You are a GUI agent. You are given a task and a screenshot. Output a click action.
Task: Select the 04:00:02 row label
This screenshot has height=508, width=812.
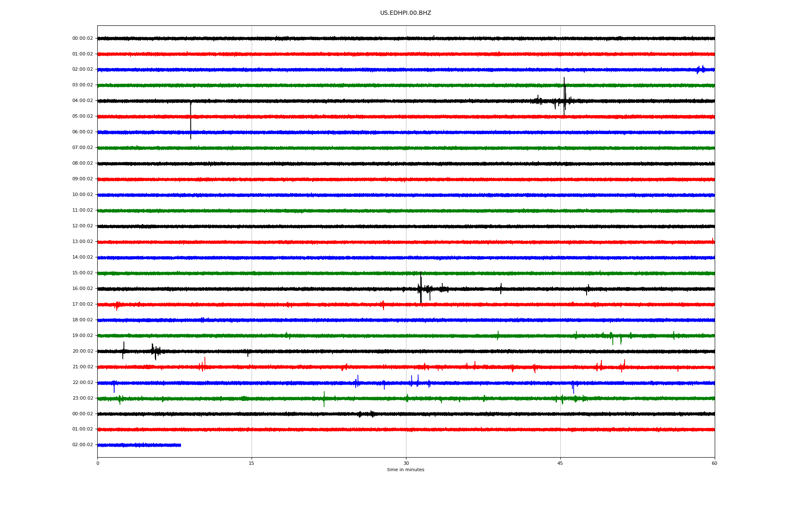[x=82, y=101]
